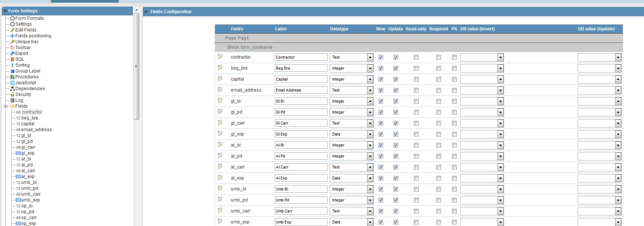644x226 pixels.
Task: Enable Read-only for capital field
Action: tap(416, 79)
